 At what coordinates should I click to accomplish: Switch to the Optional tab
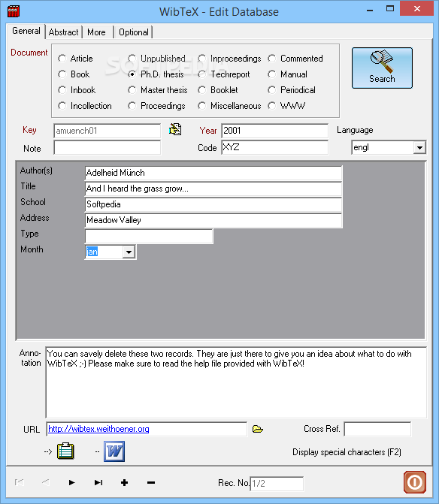click(x=134, y=32)
